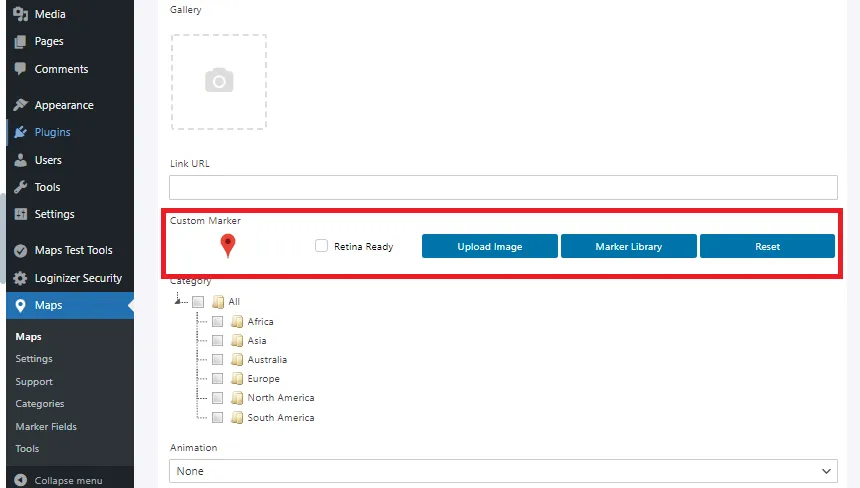Enable the Retina Ready checkbox

[321, 246]
